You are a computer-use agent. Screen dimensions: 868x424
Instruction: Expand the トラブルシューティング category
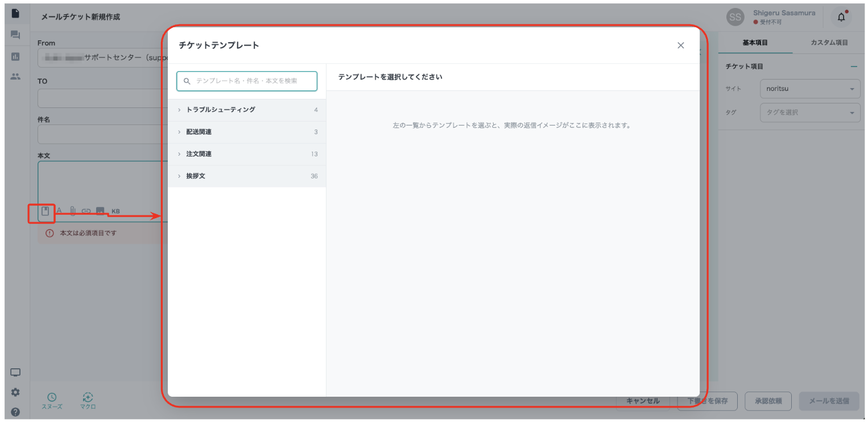(x=247, y=110)
